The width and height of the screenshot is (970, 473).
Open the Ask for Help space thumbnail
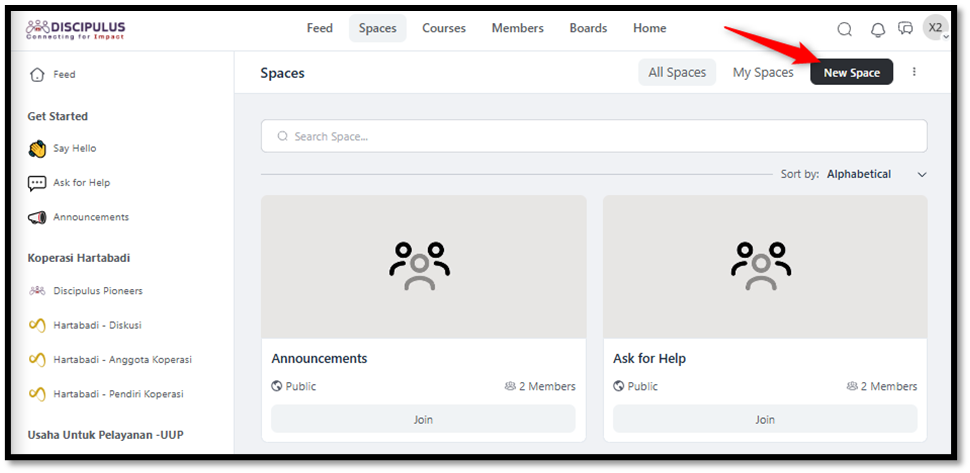764,267
